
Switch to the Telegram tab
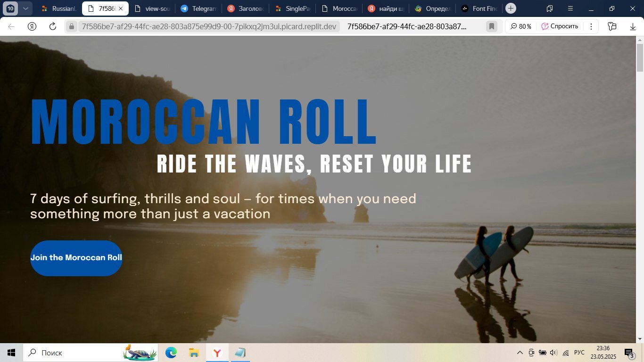[x=199, y=8]
